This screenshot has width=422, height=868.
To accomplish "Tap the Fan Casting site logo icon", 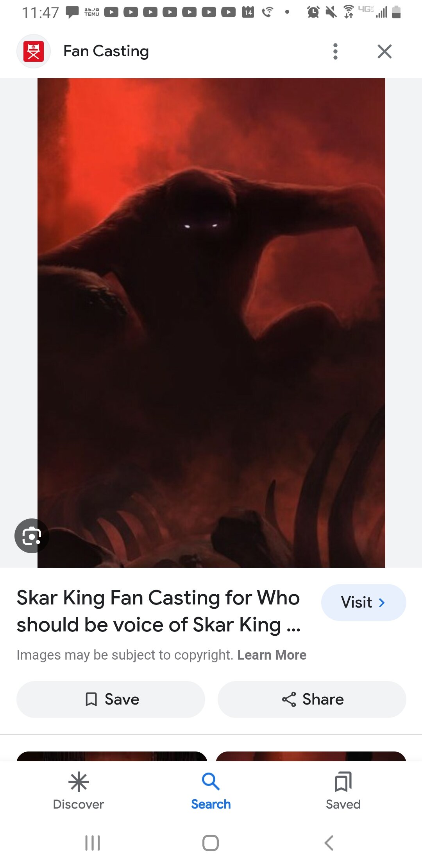I will 34,51.
